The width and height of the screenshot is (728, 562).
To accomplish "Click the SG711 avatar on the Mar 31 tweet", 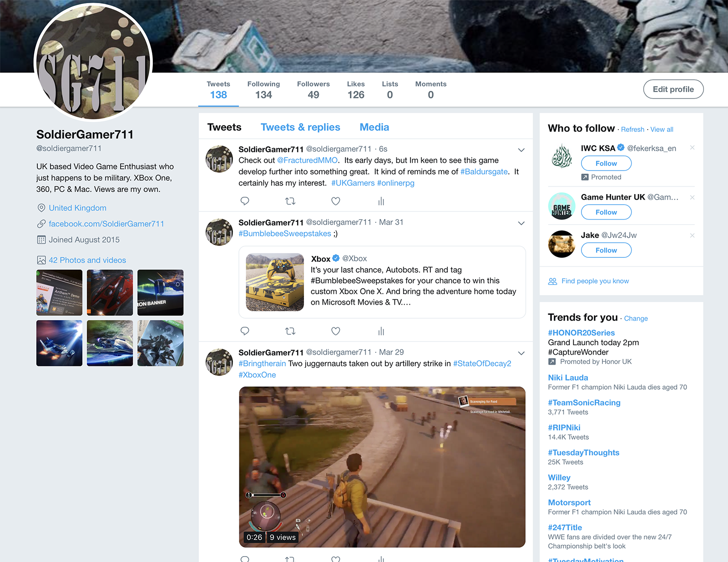I will [x=219, y=232].
